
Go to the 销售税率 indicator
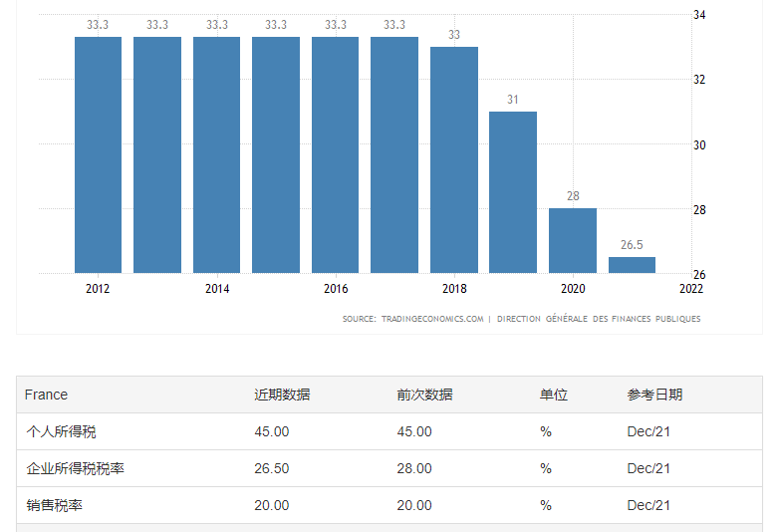tap(54, 505)
